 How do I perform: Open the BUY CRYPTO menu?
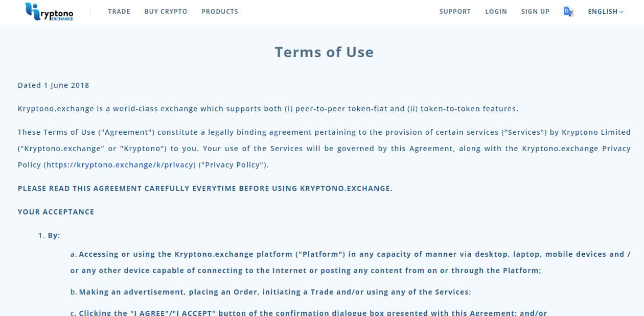[x=166, y=11]
